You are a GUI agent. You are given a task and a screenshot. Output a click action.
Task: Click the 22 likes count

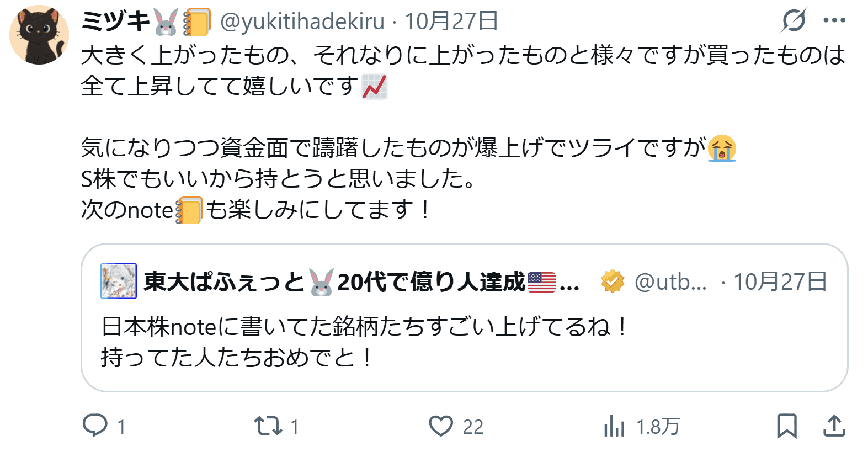pyautogui.click(x=473, y=427)
